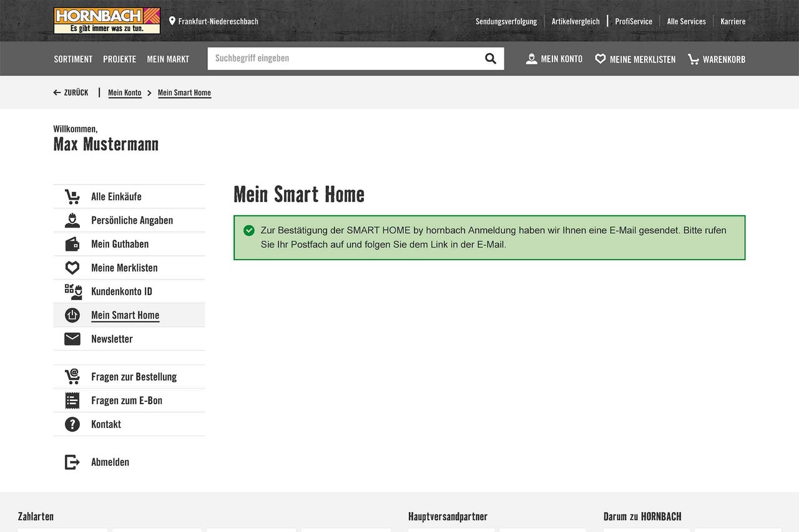Click the Kundenkonto ID QR icon
The image size is (799, 532).
(73, 292)
